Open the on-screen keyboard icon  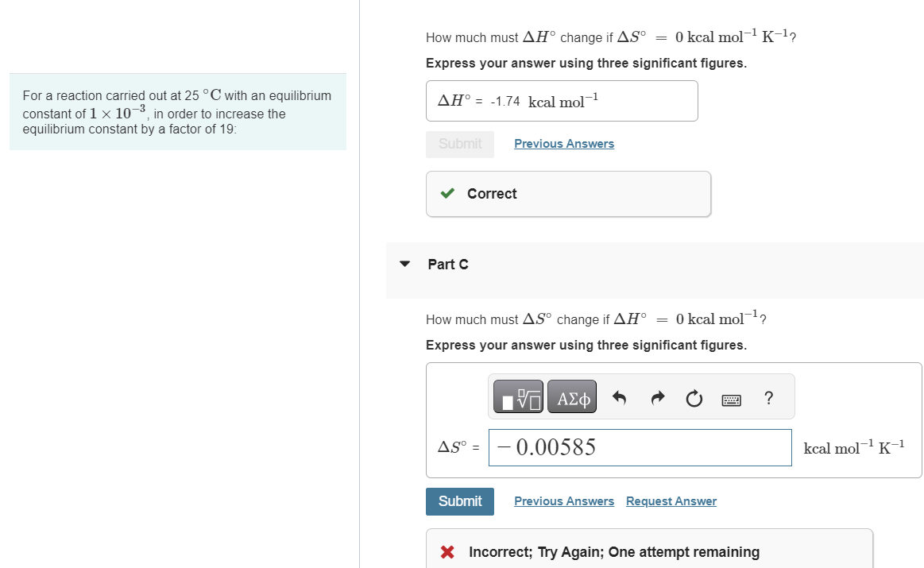pos(731,398)
